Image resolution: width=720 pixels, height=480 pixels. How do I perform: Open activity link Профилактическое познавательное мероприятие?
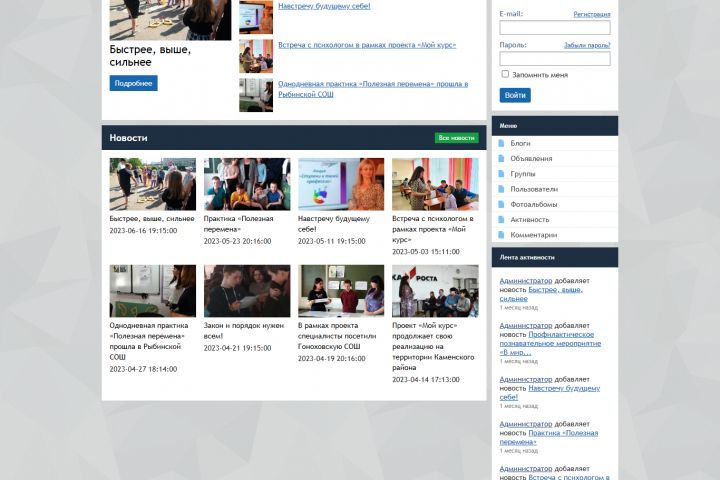click(x=550, y=344)
